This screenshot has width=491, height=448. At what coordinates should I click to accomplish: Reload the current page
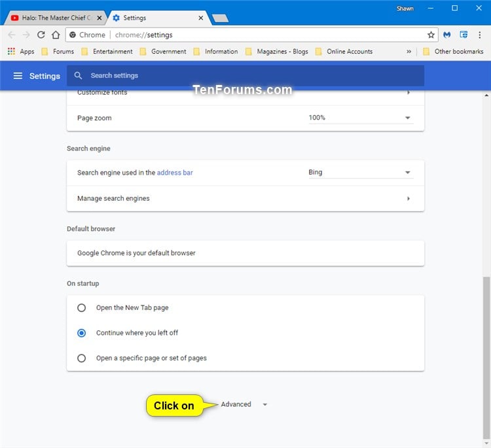point(41,35)
